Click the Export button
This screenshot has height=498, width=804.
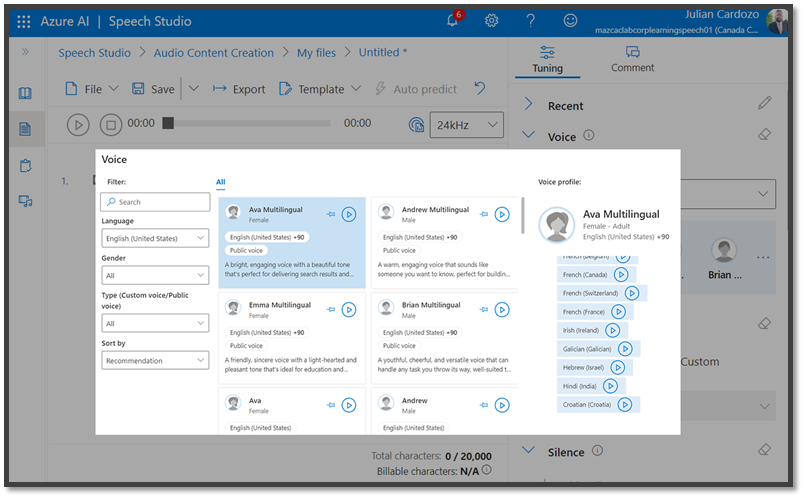click(x=239, y=89)
